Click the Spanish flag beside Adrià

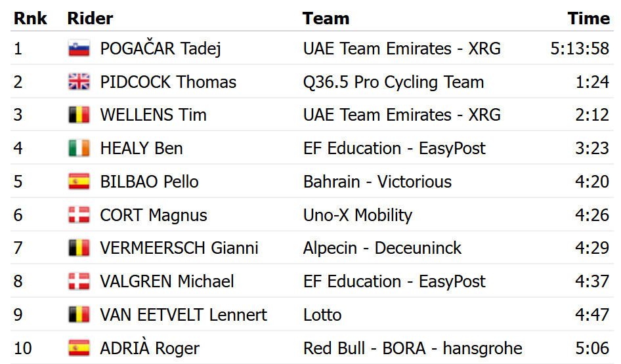79,348
